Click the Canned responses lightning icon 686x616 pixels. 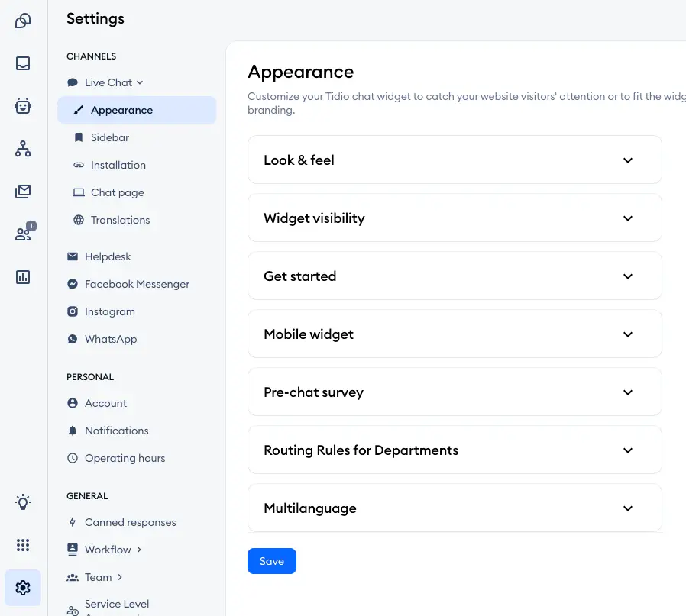73,522
